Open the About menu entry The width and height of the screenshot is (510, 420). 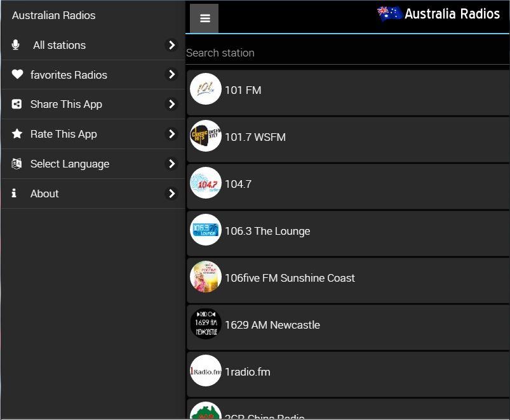click(93, 194)
